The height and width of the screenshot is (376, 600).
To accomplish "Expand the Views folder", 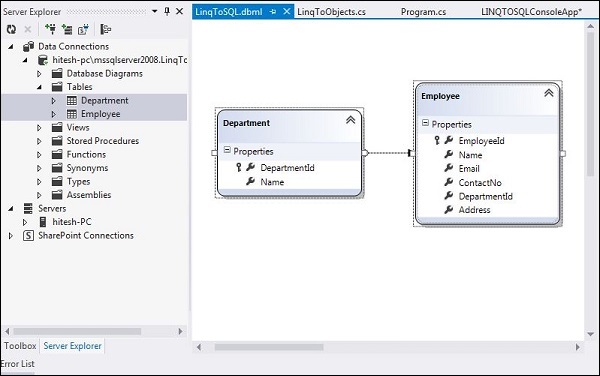I will pos(39,128).
